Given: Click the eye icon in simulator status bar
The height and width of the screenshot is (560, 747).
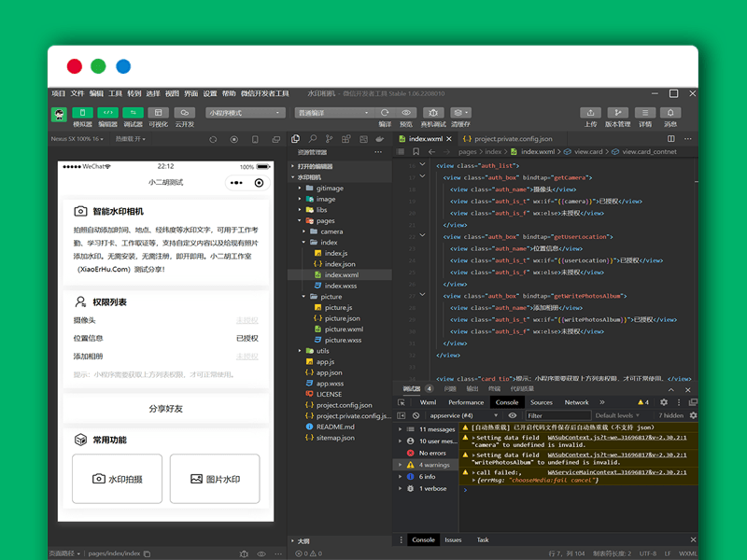Looking at the screenshot, I should pos(261,553).
